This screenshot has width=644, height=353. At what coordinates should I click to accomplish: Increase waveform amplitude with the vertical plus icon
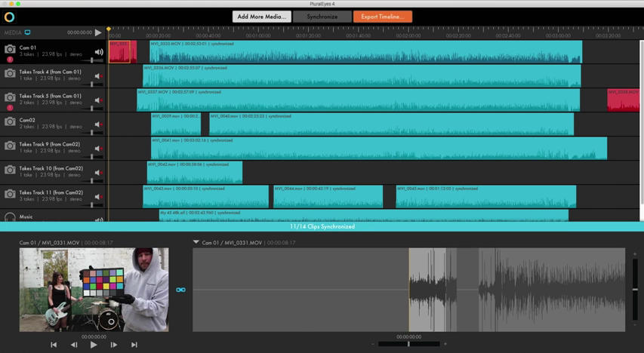[x=635, y=254]
